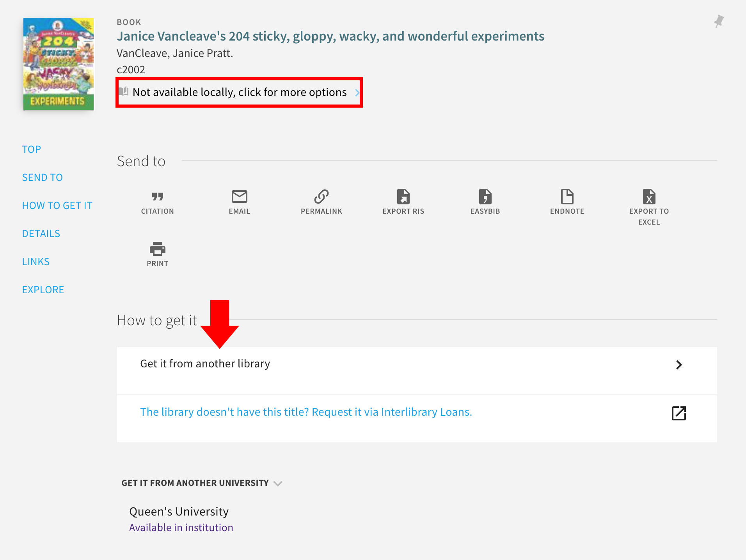View availability at Queen's University
The height and width of the screenshot is (560, 746).
point(181,527)
